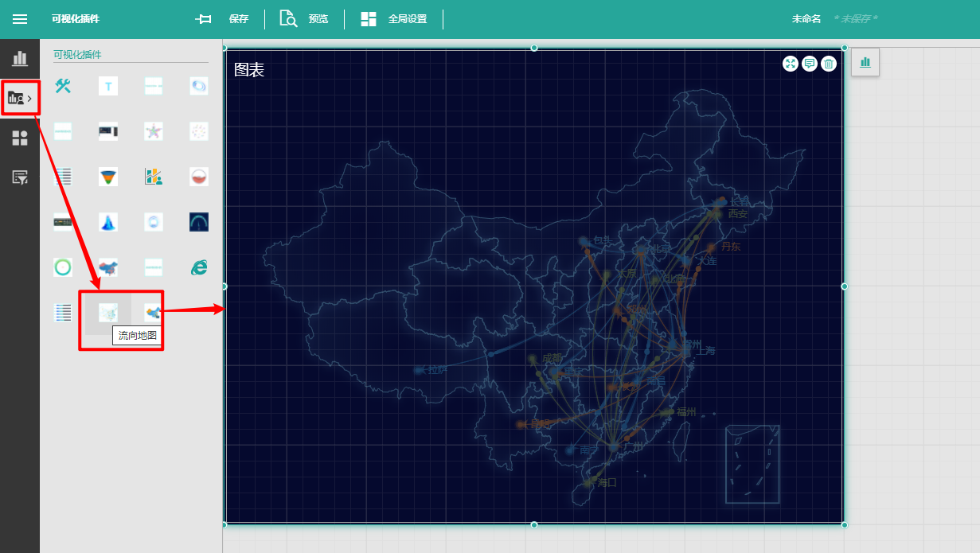Pick the Internet Explorer web page plugin
This screenshot has width=980, height=553.
tap(199, 267)
